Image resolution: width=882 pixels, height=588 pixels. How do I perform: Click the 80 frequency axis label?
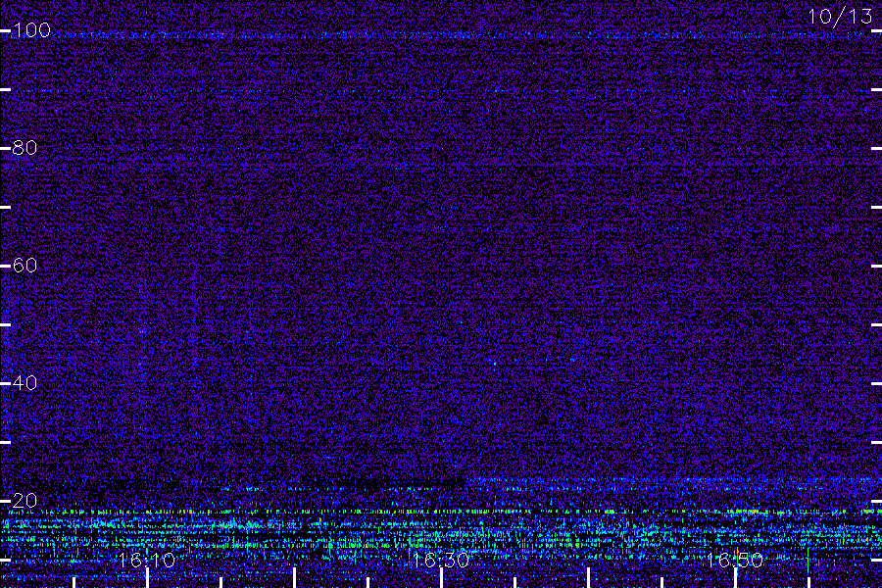point(24,147)
